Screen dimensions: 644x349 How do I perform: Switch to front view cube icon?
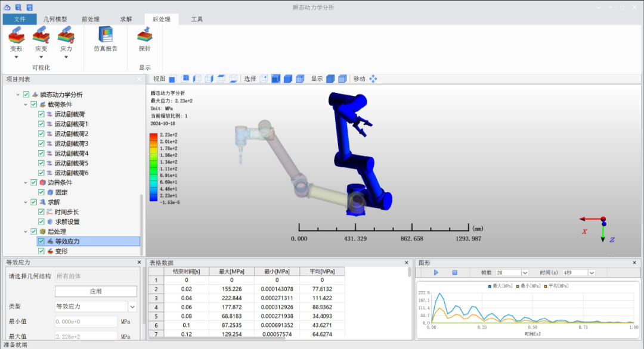[172, 79]
